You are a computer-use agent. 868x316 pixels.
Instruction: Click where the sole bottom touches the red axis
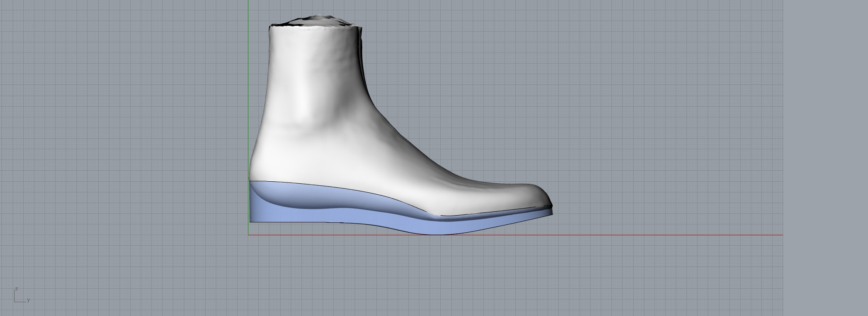tap(438, 234)
